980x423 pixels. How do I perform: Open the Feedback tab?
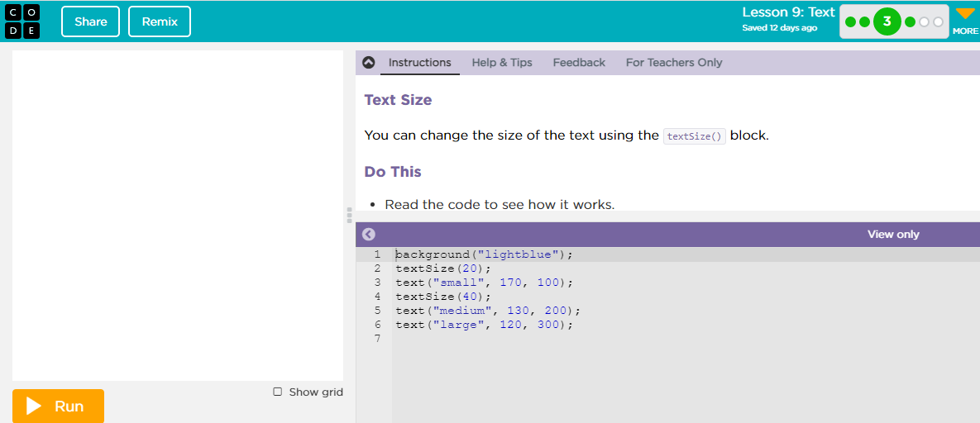click(x=579, y=63)
